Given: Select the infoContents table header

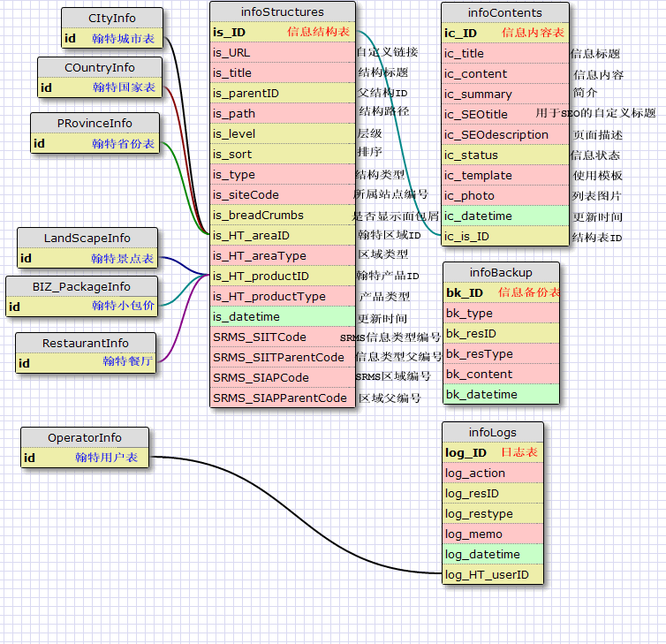Looking at the screenshot, I should click(x=504, y=12).
